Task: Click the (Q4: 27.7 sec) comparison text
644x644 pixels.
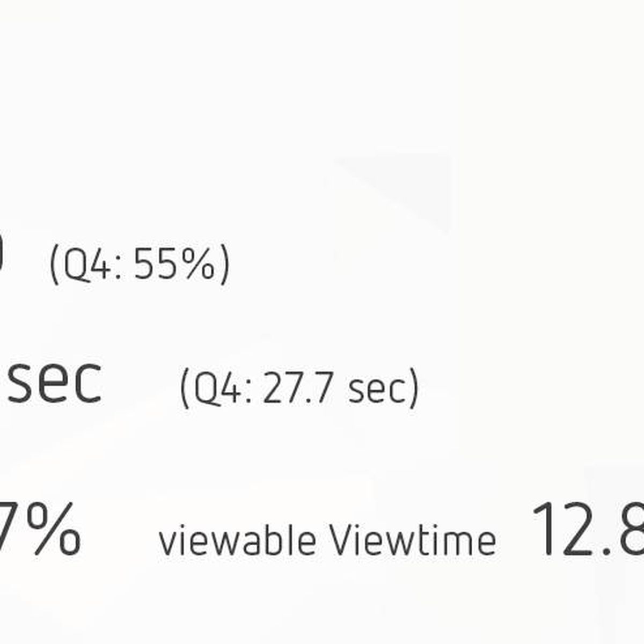Action: (298, 388)
